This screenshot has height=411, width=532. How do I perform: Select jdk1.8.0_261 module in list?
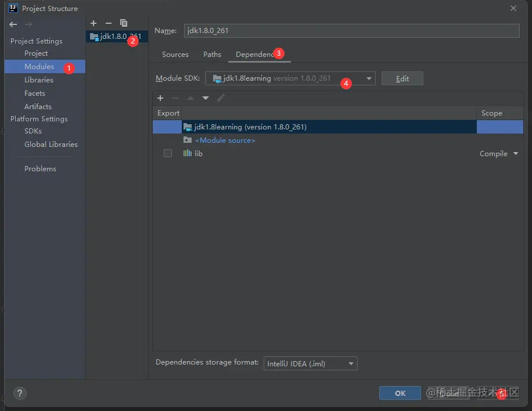tap(117, 37)
